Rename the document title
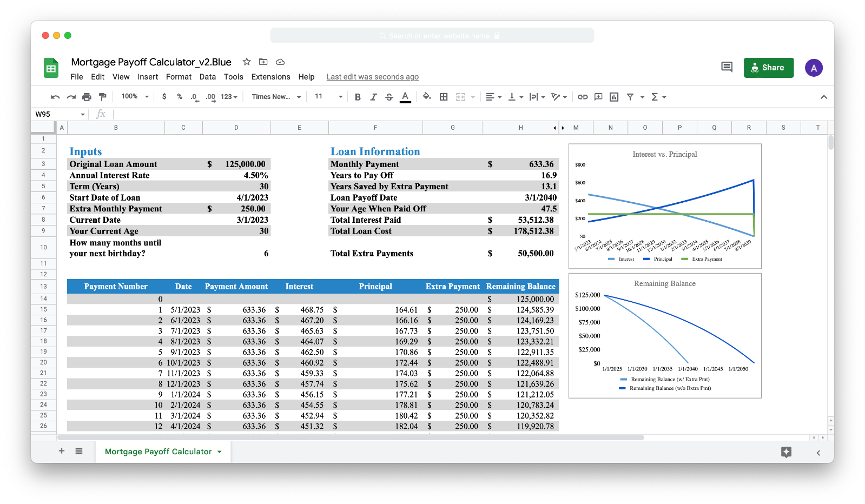 click(x=151, y=62)
